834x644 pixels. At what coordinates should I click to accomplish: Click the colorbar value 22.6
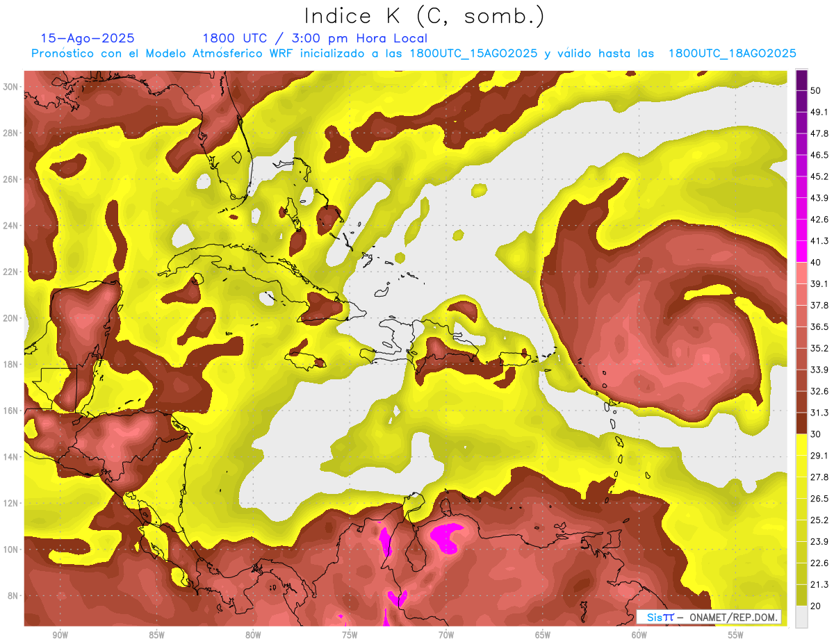(x=819, y=563)
